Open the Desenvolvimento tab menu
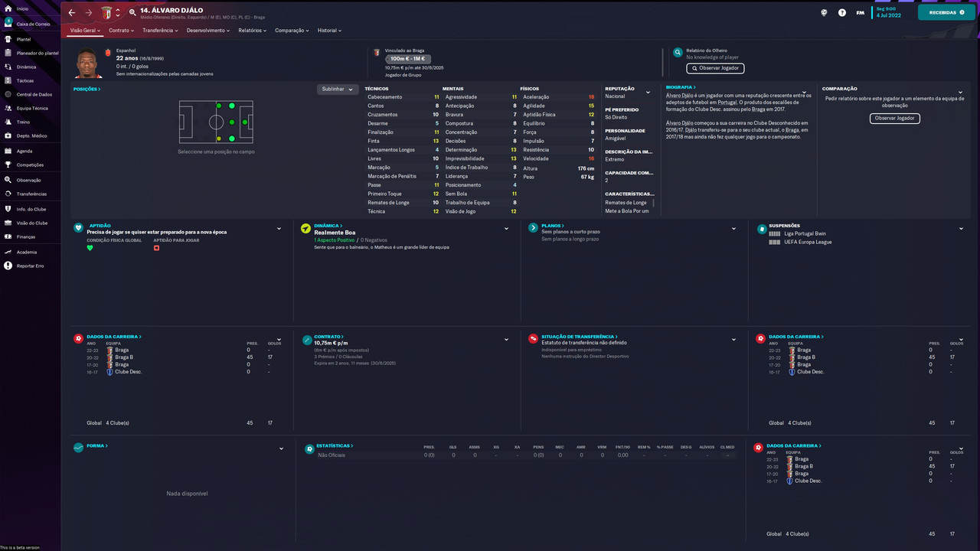 (x=208, y=31)
